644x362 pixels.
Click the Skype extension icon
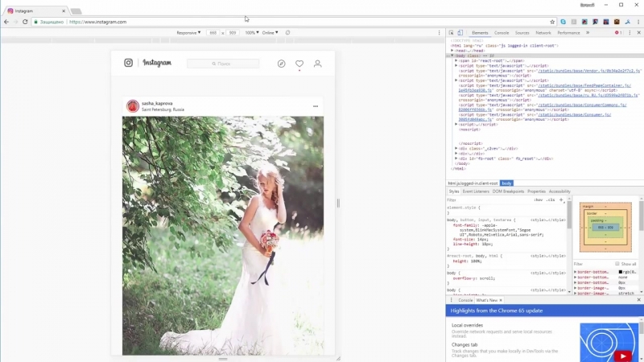pos(563,22)
